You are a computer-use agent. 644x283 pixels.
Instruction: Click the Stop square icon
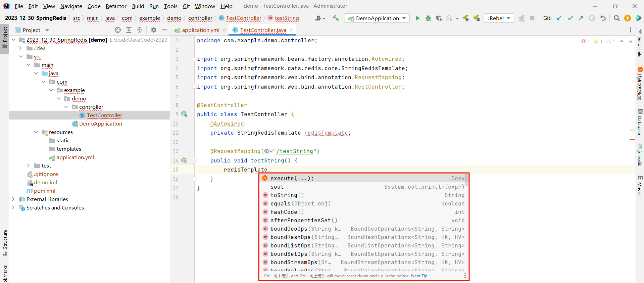(x=532, y=18)
